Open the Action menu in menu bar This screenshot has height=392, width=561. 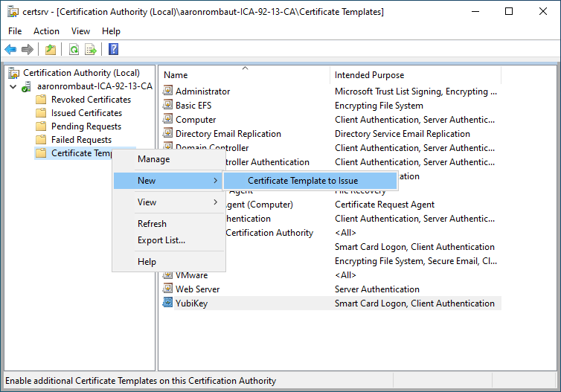46,31
